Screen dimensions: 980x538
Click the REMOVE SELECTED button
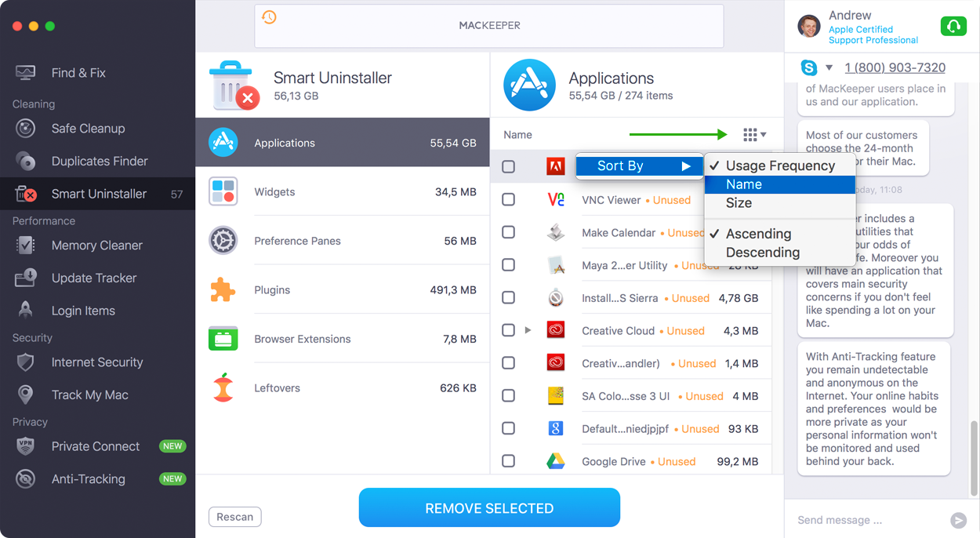coord(489,508)
